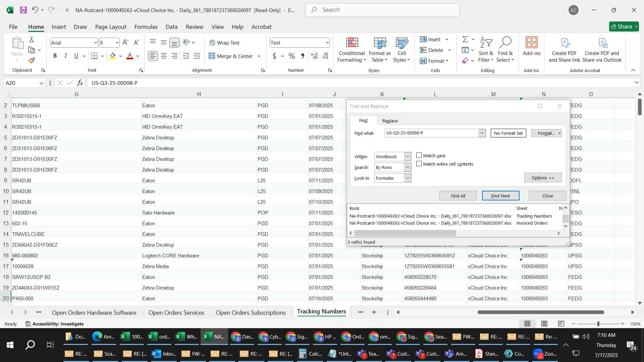644x362 pixels.
Task: Click the Cut scissors icon
Action: coord(32,40)
